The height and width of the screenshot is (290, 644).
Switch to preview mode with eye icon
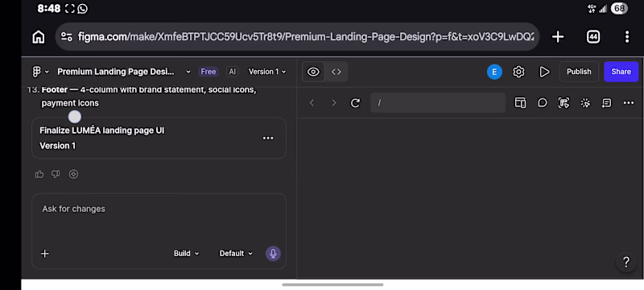(x=313, y=72)
